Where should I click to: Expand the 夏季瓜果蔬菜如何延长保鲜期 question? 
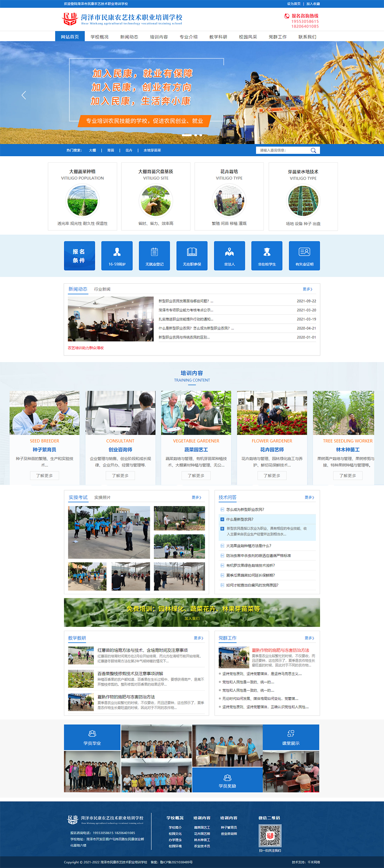point(250,575)
